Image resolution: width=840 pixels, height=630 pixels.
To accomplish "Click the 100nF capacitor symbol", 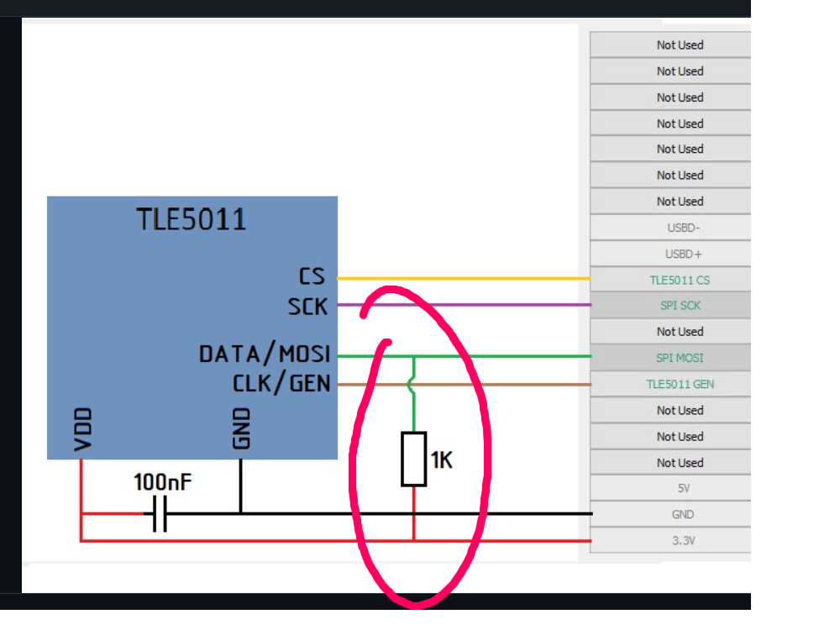I will (160, 514).
